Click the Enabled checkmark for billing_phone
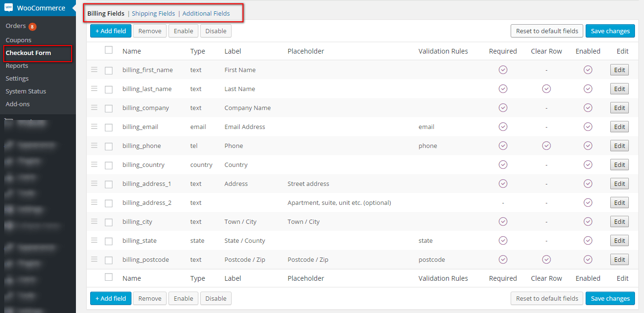 588,145
